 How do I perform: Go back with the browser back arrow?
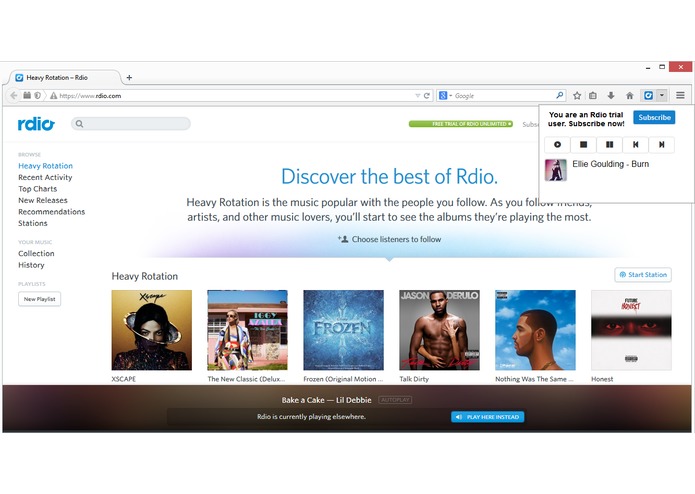pyautogui.click(x=14, y=95)
